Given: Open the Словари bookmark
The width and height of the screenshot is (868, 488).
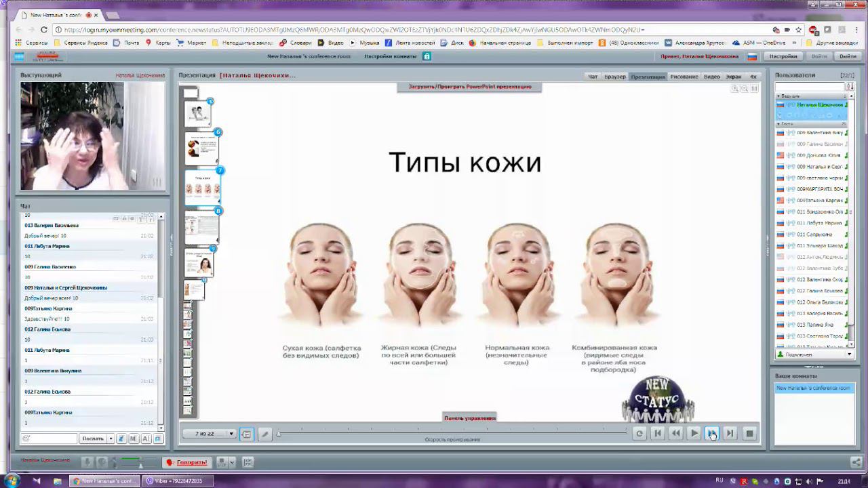Looking at the screenshot, I should [x=296, y=43].
